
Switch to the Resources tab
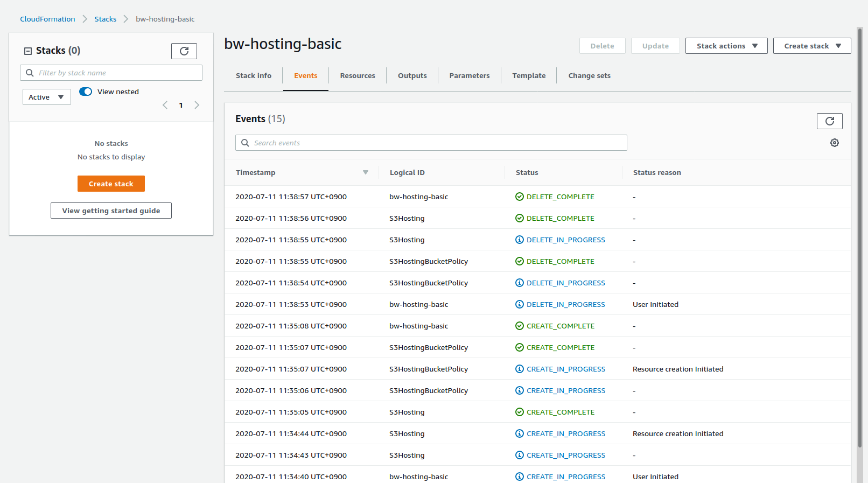358,76
